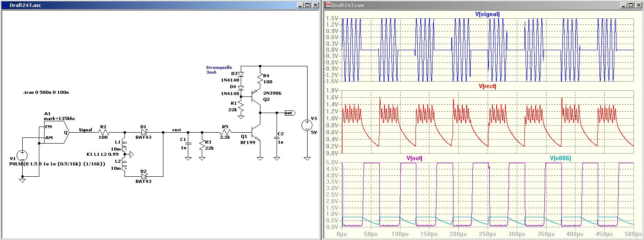The height and width of the screenshot is (240, 644).
Task: Click the .tran simulation directive text
Action: pos(45,93)
